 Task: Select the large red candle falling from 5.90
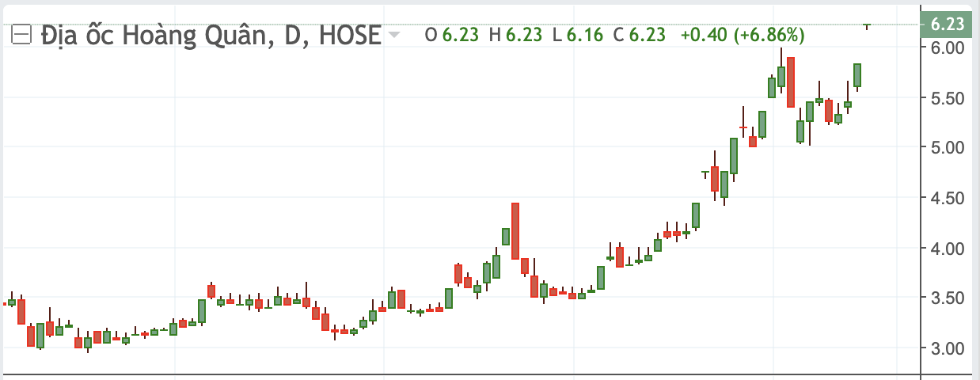pyautogui.click(x=791, y=82)
